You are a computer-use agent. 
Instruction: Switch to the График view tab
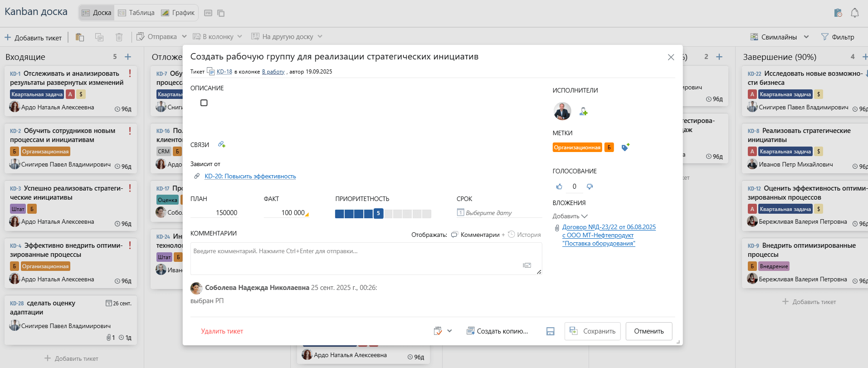[x=178, y=13]
